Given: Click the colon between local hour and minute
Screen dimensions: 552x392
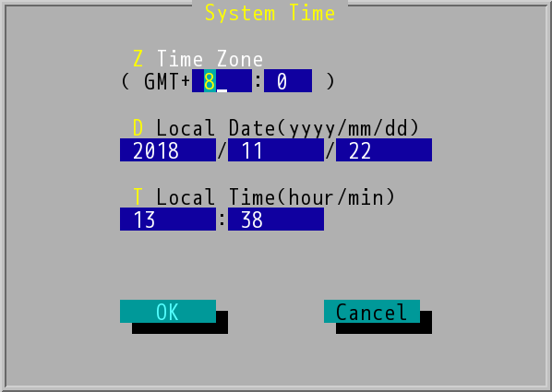Looking at the screenshot, I should click(222, 220).
